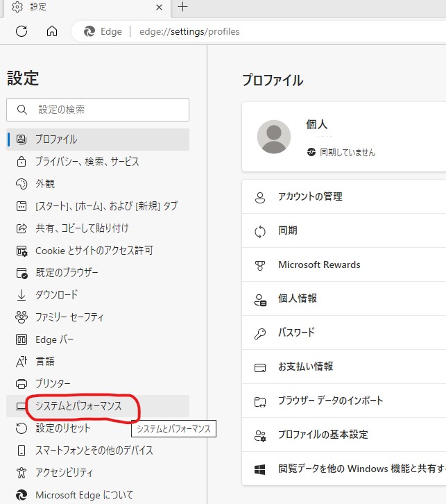
Task: Click the language icon next to 言語
Action: coord(22,362)
